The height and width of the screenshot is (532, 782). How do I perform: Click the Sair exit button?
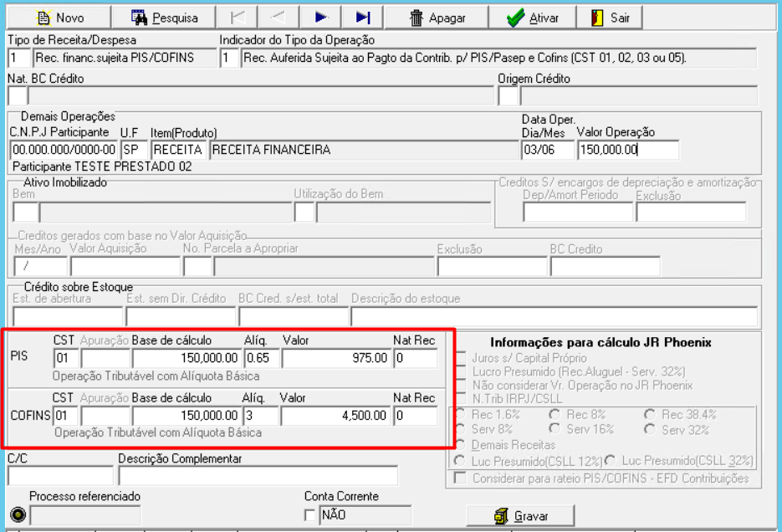click(610, 18)
